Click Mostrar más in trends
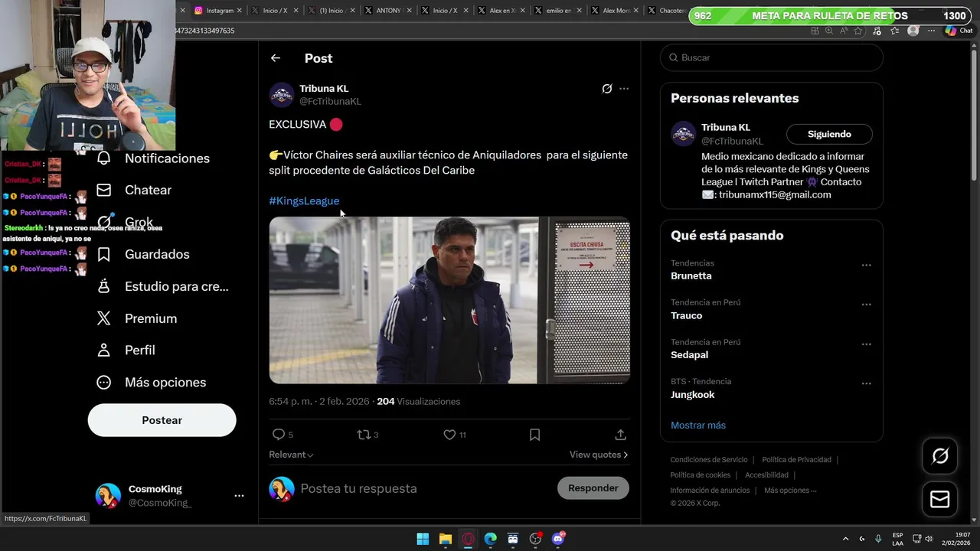Screen dimensions: 980x551 698,425
